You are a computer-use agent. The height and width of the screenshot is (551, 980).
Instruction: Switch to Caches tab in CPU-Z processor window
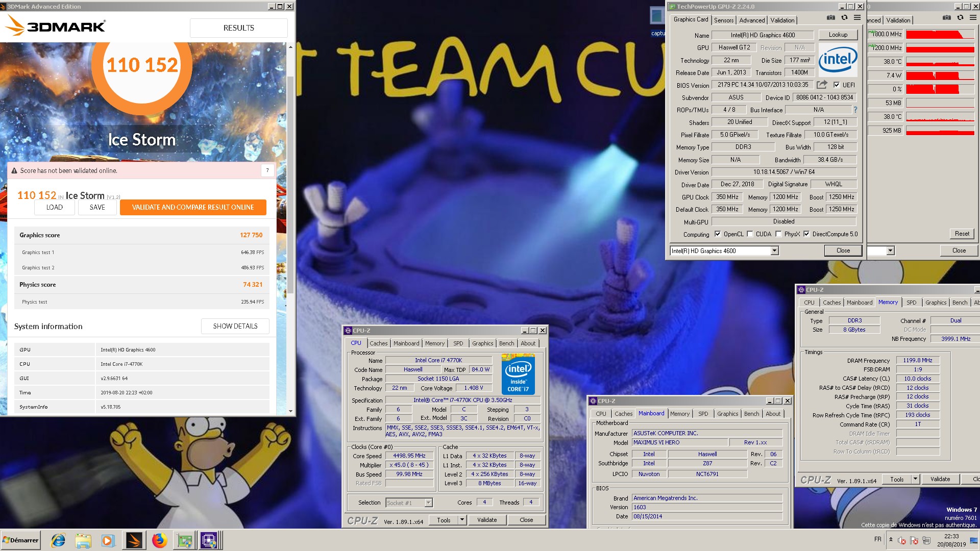[x=378, y=343]
